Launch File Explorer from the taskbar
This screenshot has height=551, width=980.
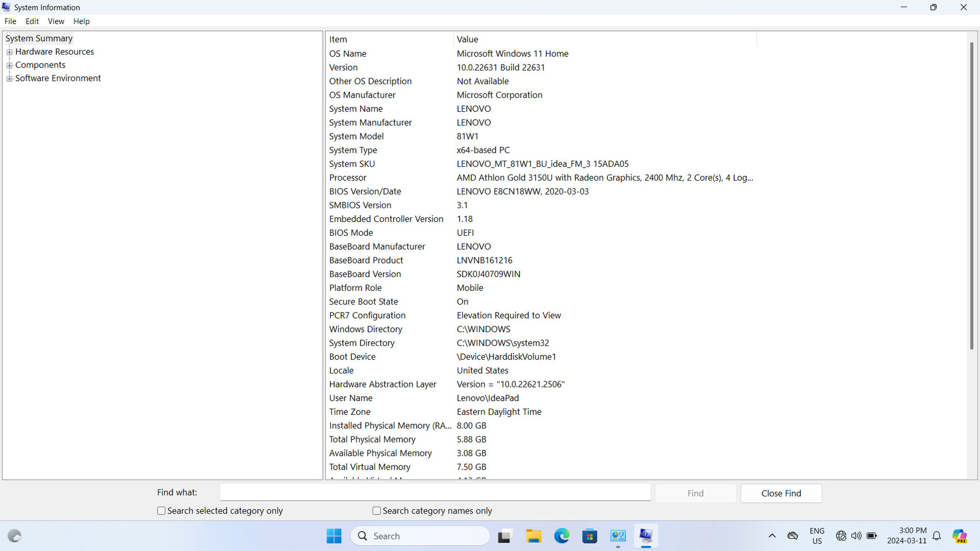[533, 536]
